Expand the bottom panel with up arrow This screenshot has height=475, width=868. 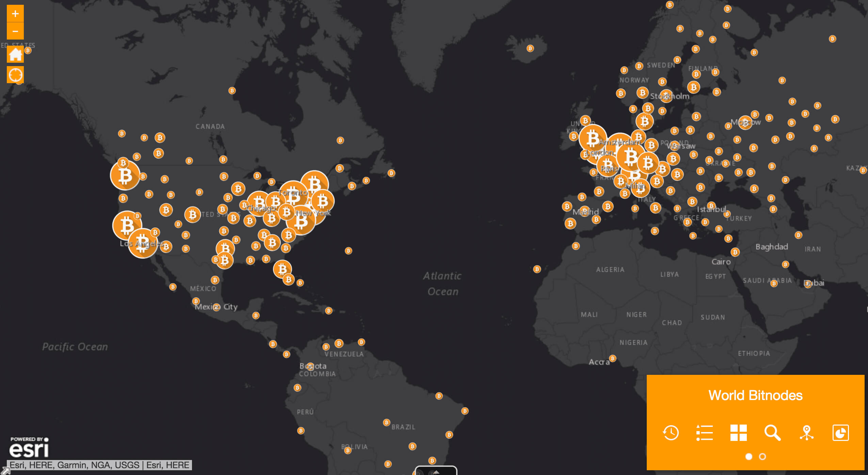coord(436,471)
